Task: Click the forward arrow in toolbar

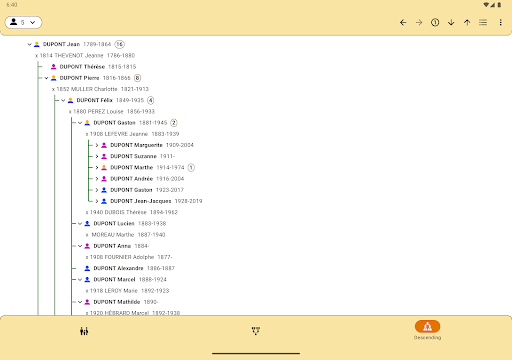Action: tap(419, 22)
